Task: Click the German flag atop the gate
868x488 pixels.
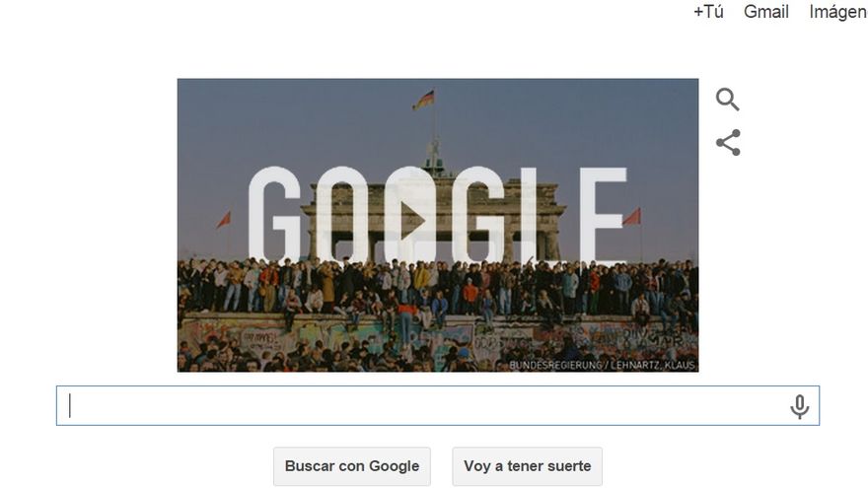Action: click(423, 101)
